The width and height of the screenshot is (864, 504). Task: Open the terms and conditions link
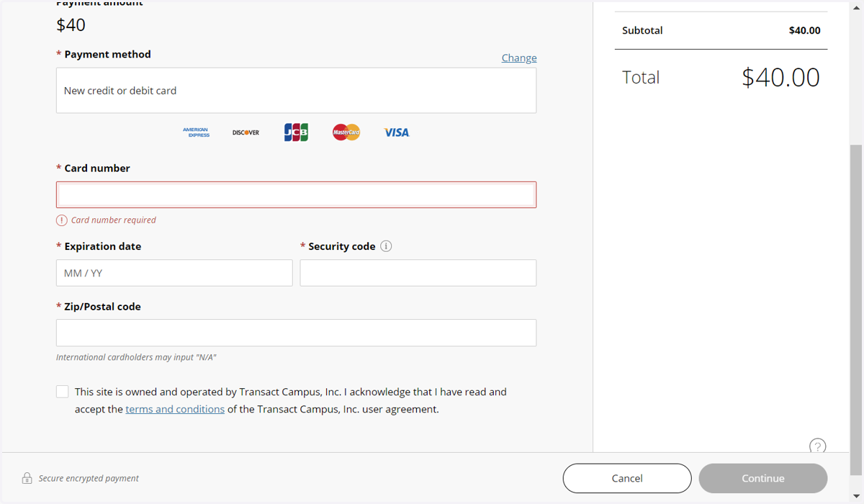tap(175, 409)
